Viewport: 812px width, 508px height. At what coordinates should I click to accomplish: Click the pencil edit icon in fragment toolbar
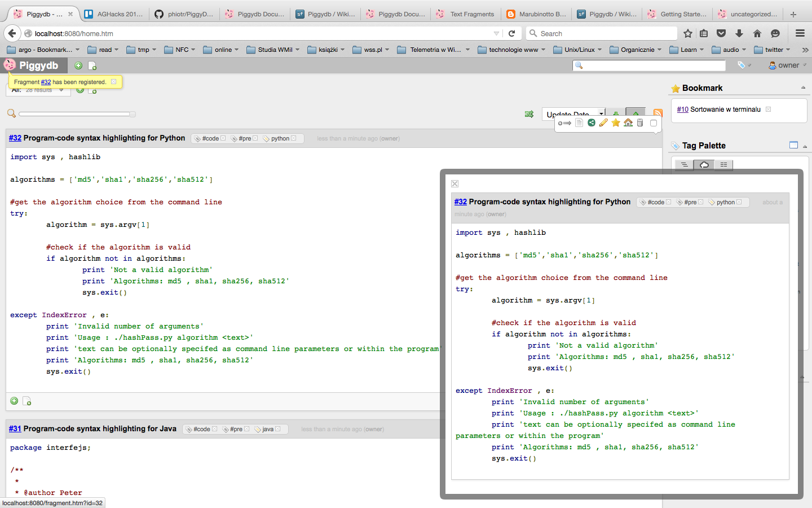pos(603,123)
